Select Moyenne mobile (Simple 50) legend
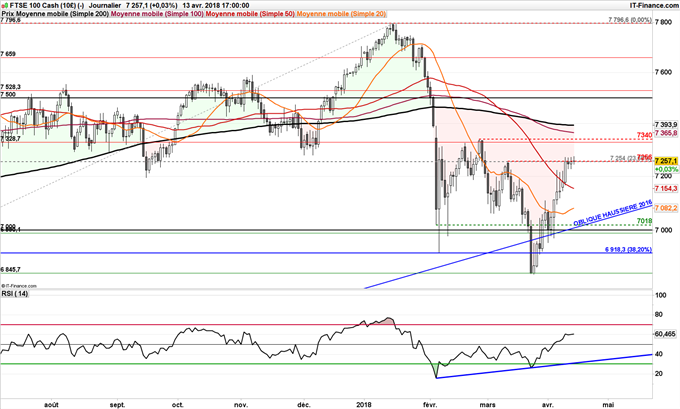Viewport: 680px width, 409px height. point(250,14)
